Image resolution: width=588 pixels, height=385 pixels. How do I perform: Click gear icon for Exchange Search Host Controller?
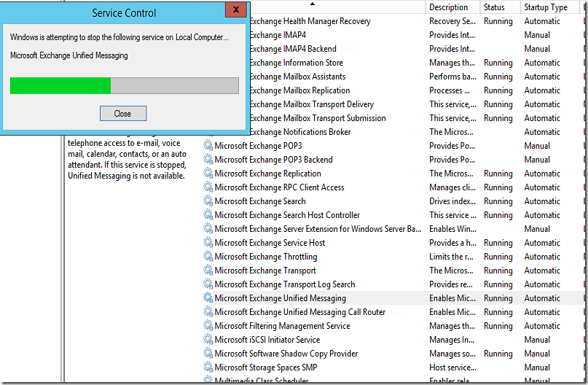coord(208,214)
